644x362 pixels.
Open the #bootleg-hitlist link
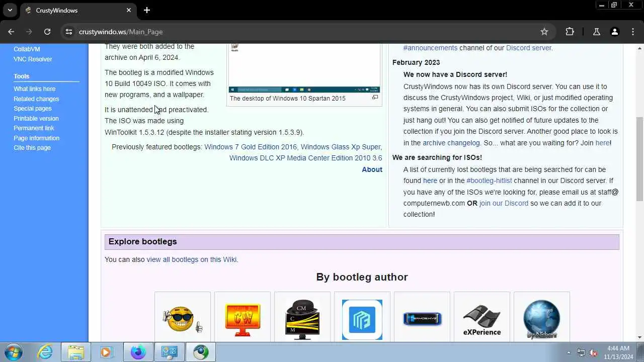click(x=489, y=180)
